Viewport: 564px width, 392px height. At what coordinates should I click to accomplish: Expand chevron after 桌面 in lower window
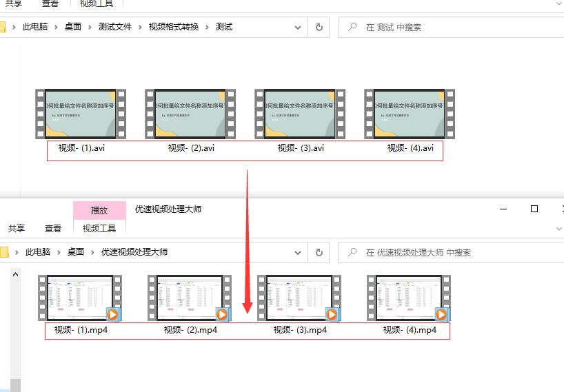(93, 252)
